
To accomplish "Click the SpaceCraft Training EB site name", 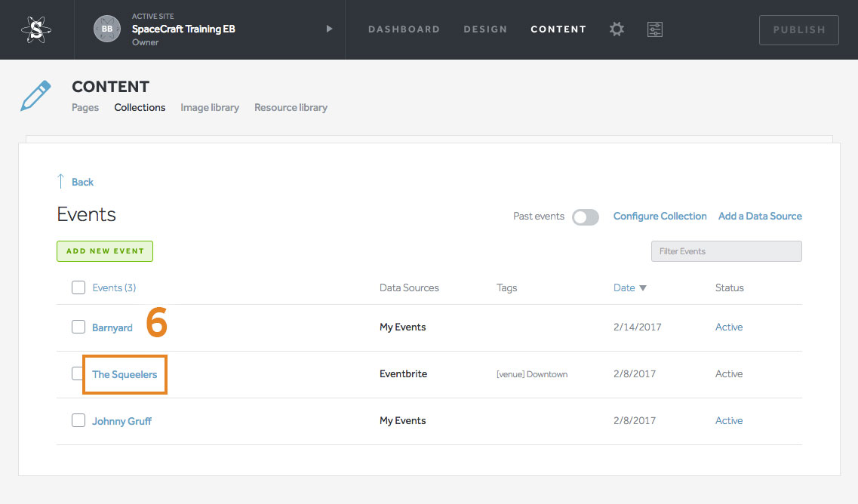I will coord(183,29).
